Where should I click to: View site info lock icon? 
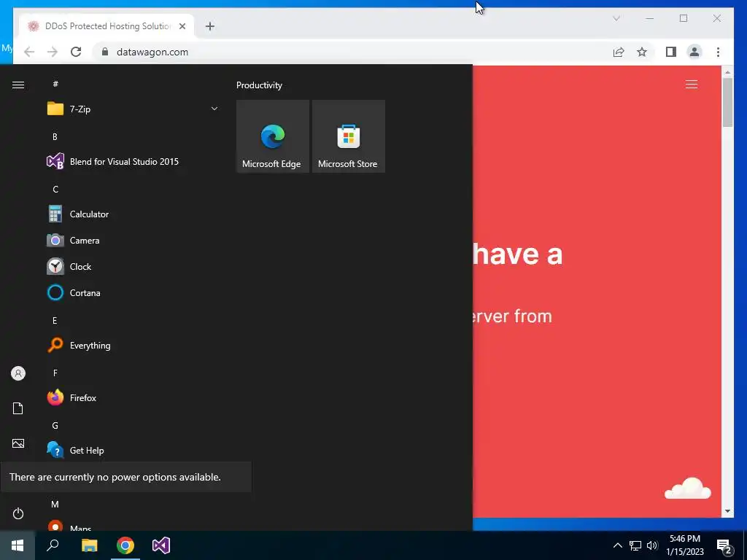click(x=105, y=52)
